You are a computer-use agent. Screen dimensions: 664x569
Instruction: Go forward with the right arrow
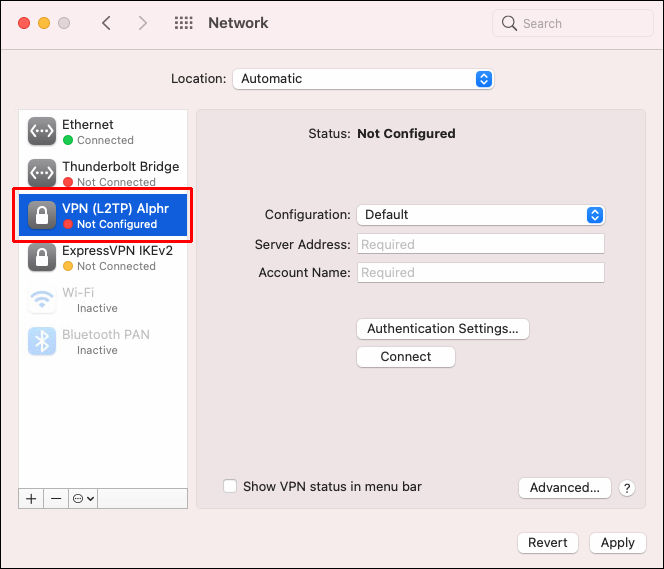143,23
